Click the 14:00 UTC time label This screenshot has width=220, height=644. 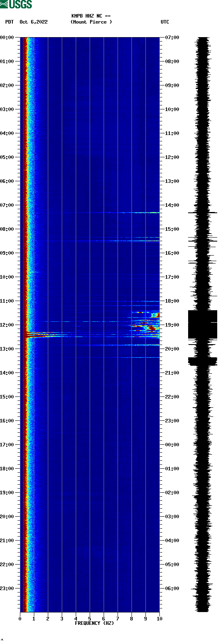pos(172,205)
